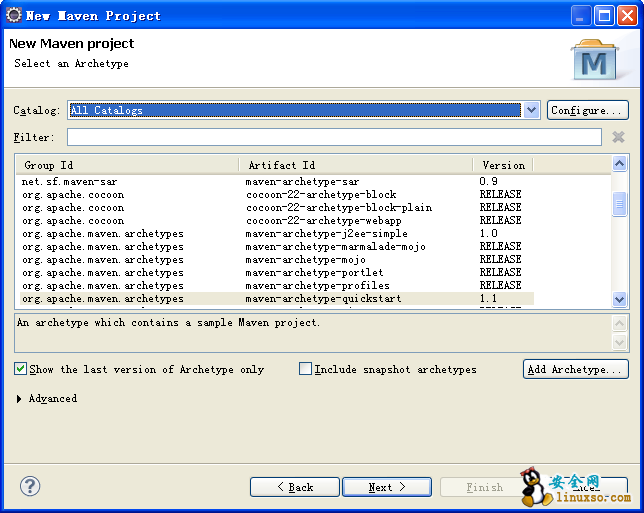644x513 pixels.
Task: Clear the filter with the X icon
Action: (x=618, y=137)
